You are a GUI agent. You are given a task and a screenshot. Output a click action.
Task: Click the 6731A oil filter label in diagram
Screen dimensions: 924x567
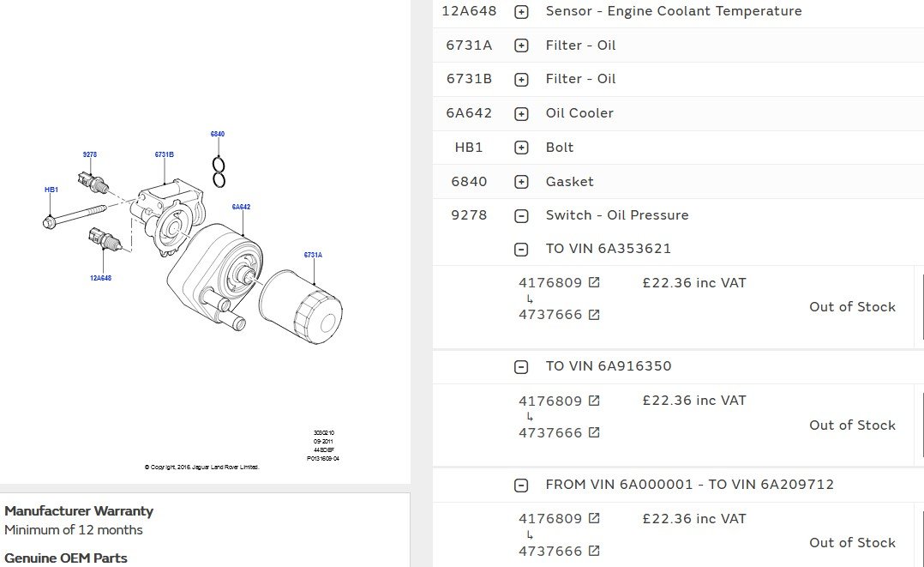click(313, 255)
